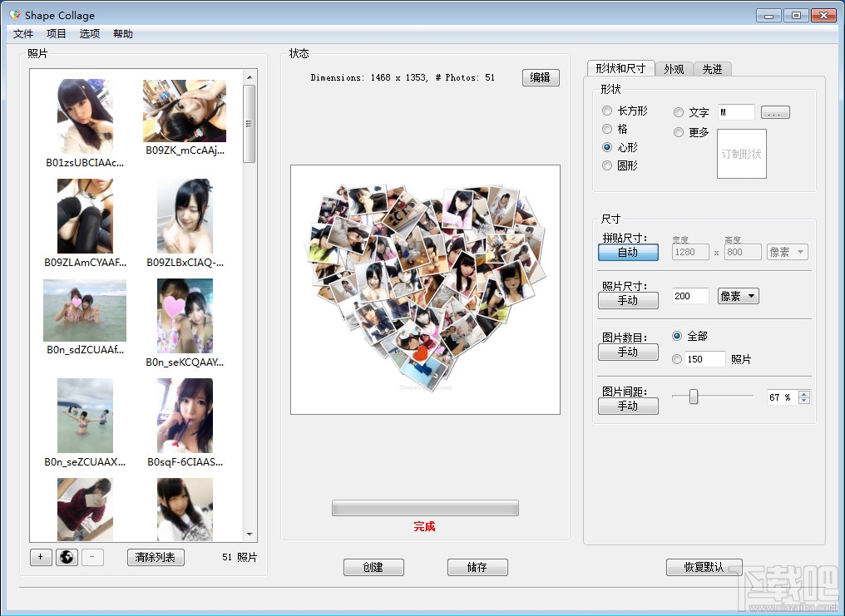Viewport: 845px width, 616px height.
Task: Select the B09ZLBxCIAQ-... photo thumbnail
Action: [x=185, y=216]
